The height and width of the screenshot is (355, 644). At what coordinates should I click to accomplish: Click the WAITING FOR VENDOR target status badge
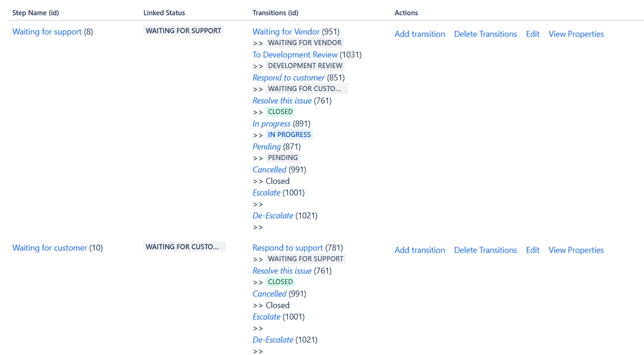coord(305,43)
